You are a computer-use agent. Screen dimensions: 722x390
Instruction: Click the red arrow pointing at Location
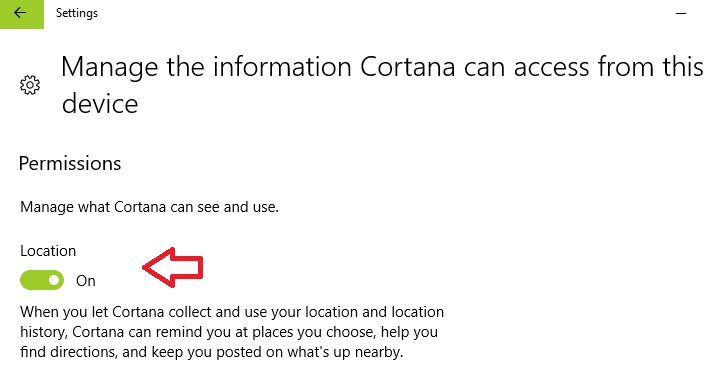(173, 267)
